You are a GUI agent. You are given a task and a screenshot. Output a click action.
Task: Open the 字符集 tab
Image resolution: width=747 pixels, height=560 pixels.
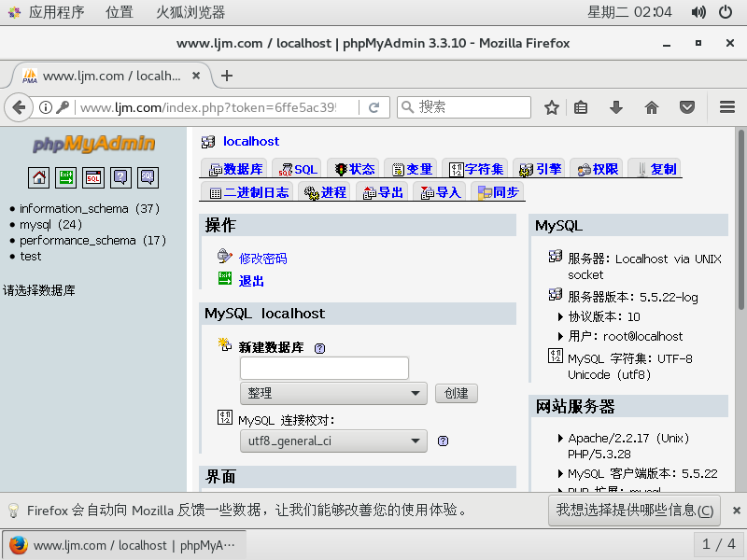(x=476, y=169)
